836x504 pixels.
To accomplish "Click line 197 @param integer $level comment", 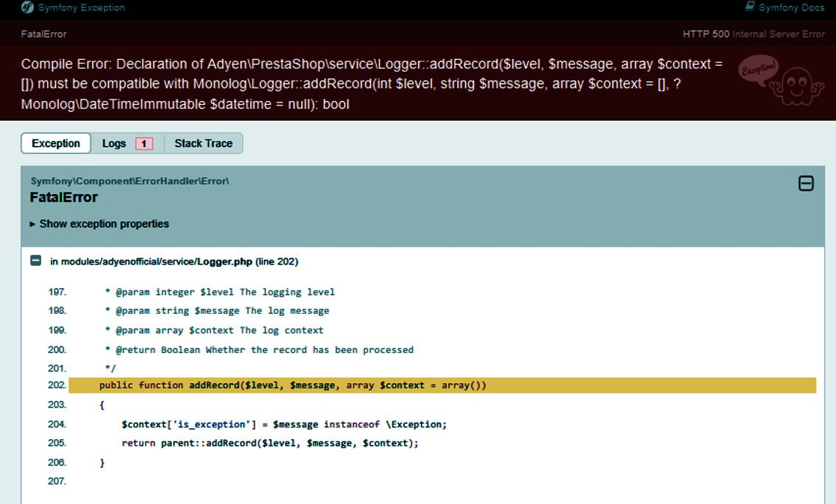I will 220,292.
